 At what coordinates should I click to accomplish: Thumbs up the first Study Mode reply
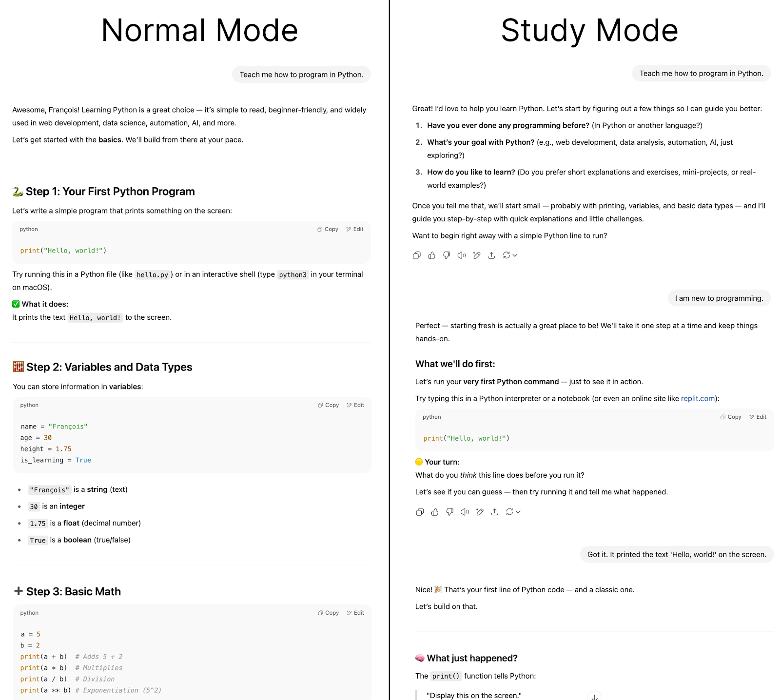coord(431,255)
